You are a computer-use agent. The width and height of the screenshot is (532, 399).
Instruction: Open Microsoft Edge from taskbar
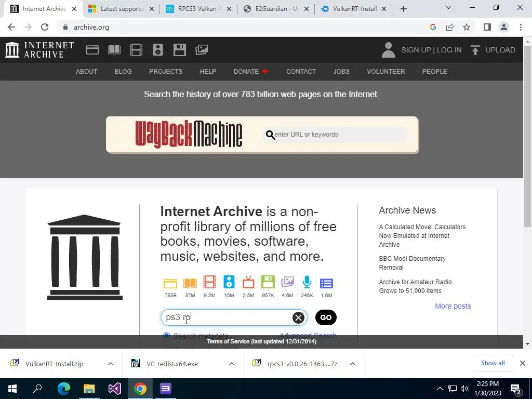(63, 389)
